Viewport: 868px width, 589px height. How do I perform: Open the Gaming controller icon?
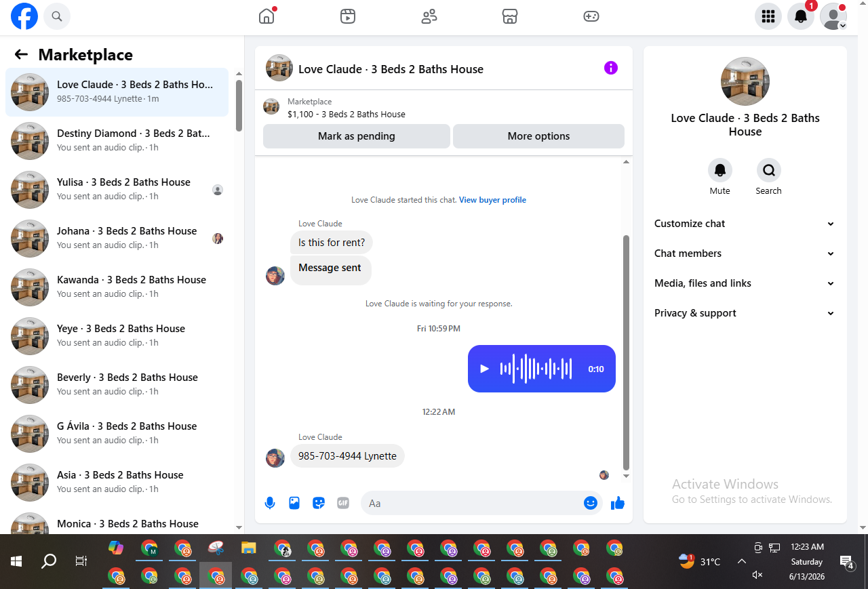pyautogui.click(x=591, y=16)
